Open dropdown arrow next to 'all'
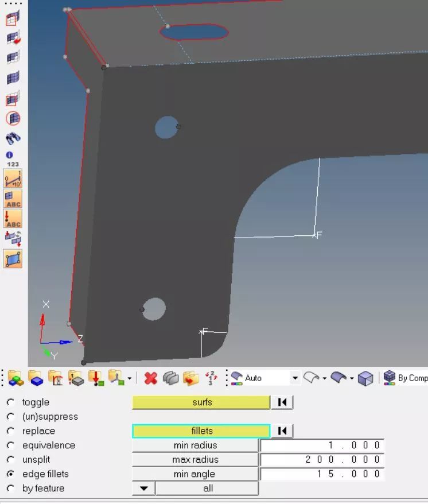This screenshot has height=504, width=428. click(x=143, y=489)
